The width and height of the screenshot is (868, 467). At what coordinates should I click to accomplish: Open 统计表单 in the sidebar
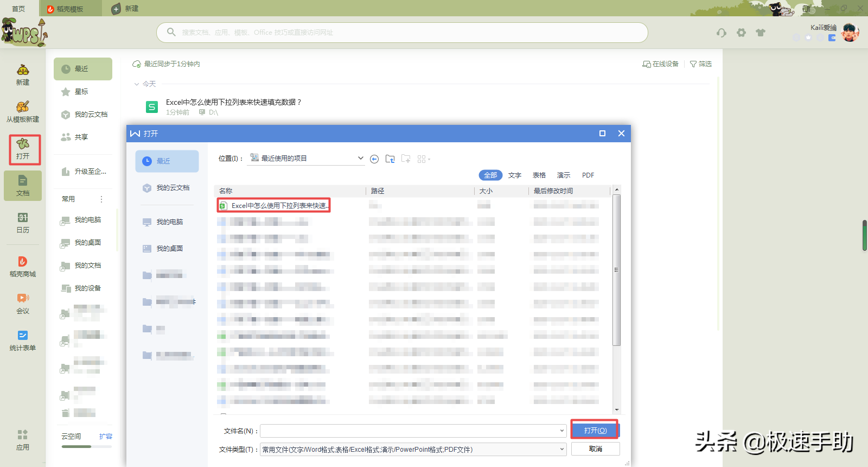23,340
